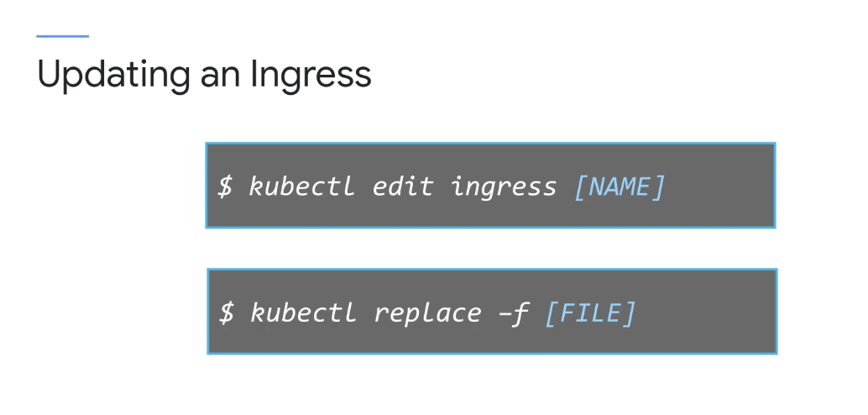
Task: Click the word "ingress" in the first code box
Action: click(x=503, y=187)
